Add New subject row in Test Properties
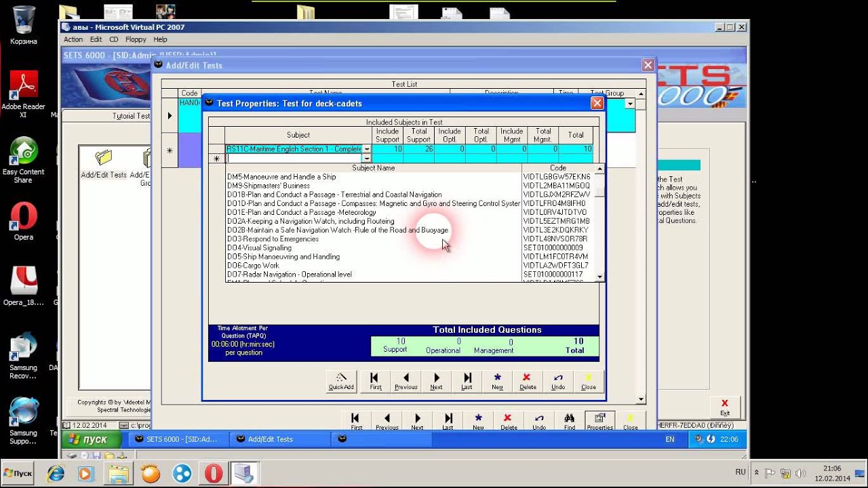The image size is (868, 488). (497, 381)
